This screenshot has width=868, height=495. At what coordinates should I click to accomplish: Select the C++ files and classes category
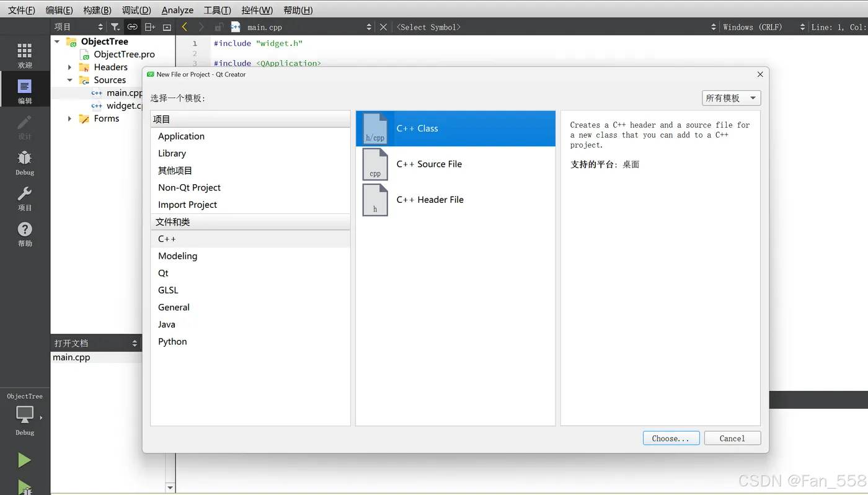[x=250, y=239]
